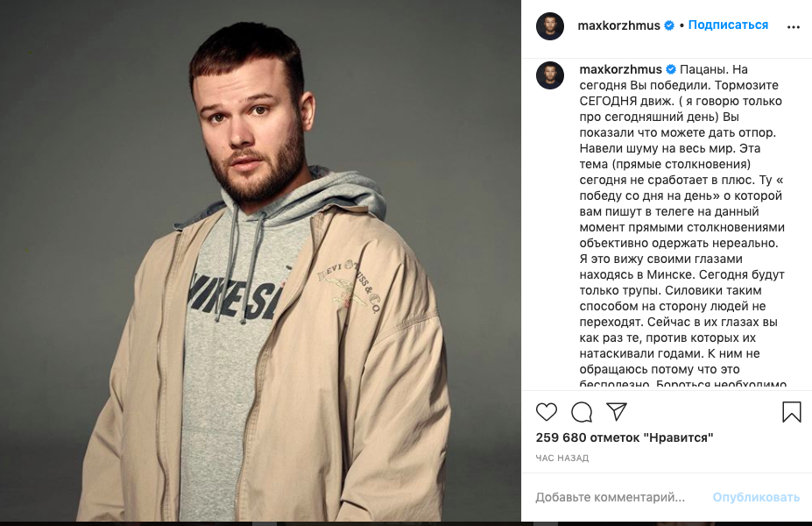The width and height of the screenshot is (812, 526).
Task: View the 259 680 likes list
Action: click(625, 437)
